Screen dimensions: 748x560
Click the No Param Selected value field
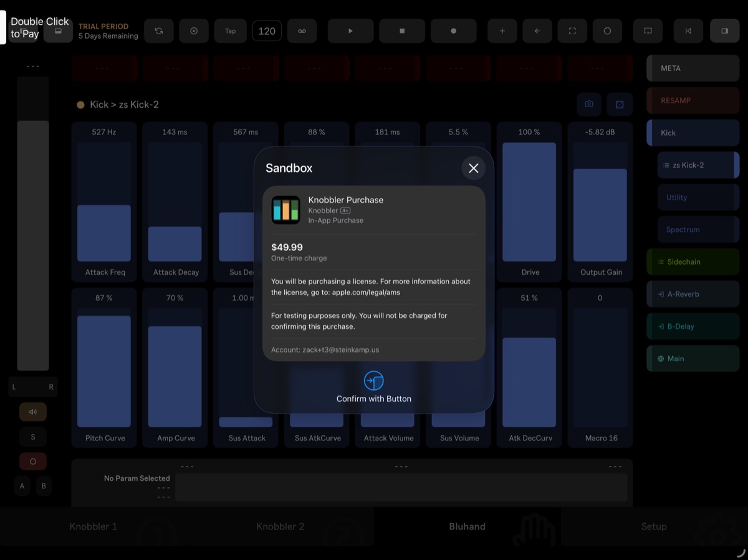pos(401,487)
